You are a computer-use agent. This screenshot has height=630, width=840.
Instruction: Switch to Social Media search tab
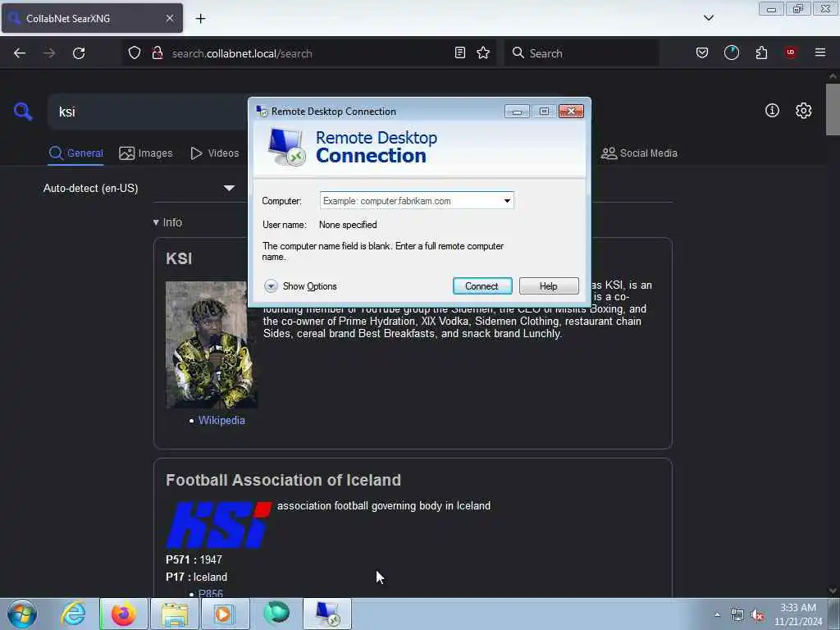coord(639,153)
